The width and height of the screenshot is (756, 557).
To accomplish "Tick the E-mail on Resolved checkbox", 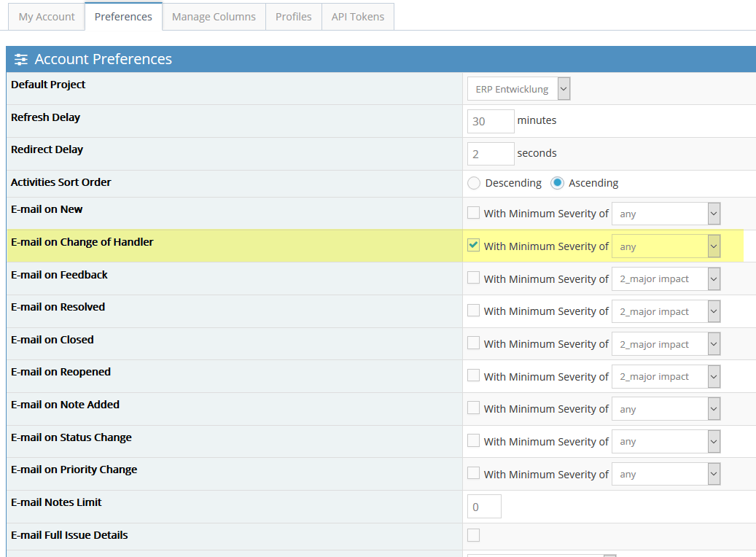I will pos(474,311).
